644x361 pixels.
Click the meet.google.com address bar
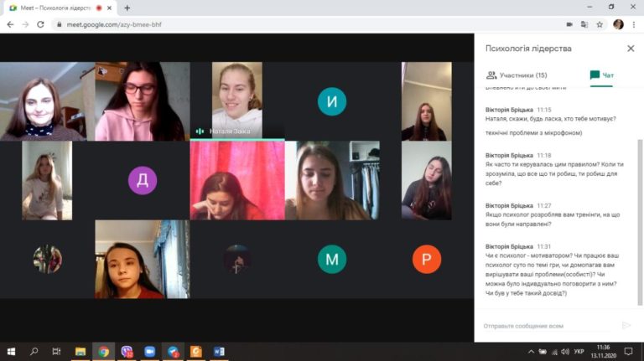point(252,24)
